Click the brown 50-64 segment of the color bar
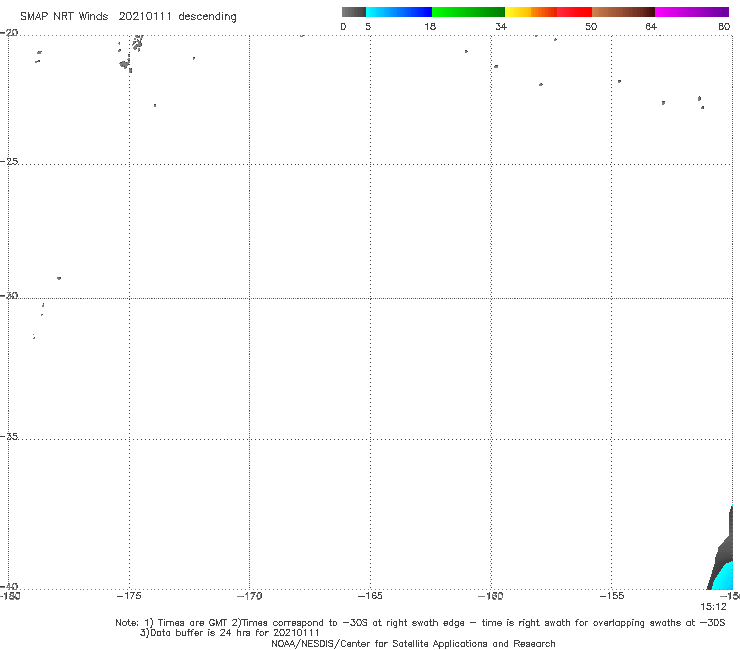Image resolution: width=740 pixels, height=650 pixels. coord(623,12)
